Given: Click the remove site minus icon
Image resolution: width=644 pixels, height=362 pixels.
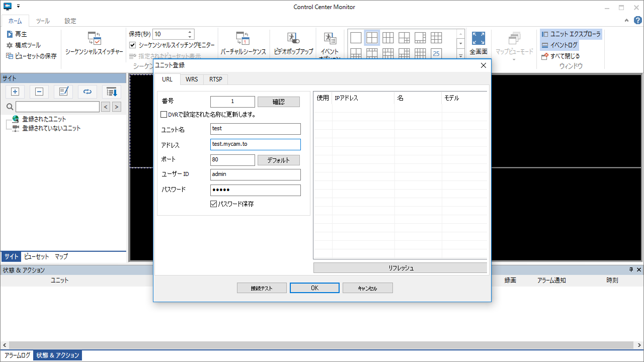Looking at the screenshot, I should [x=39, y=92].
